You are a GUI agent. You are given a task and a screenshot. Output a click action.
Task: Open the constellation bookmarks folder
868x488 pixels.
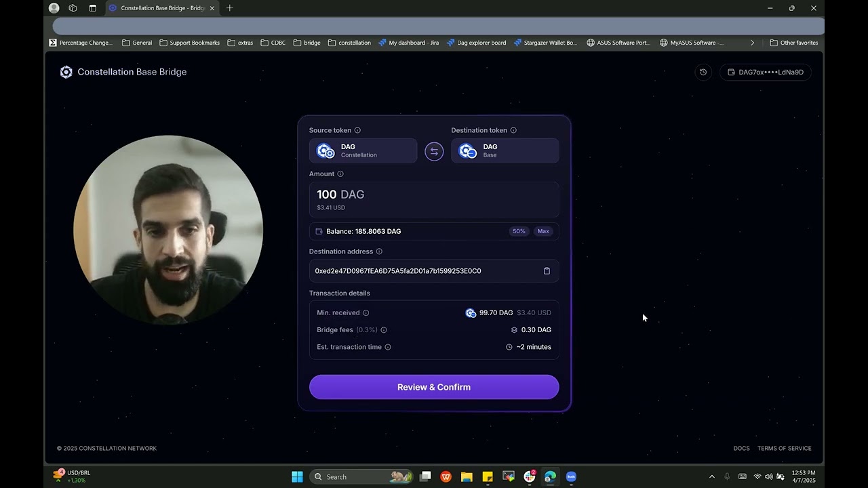click(349, 43)
